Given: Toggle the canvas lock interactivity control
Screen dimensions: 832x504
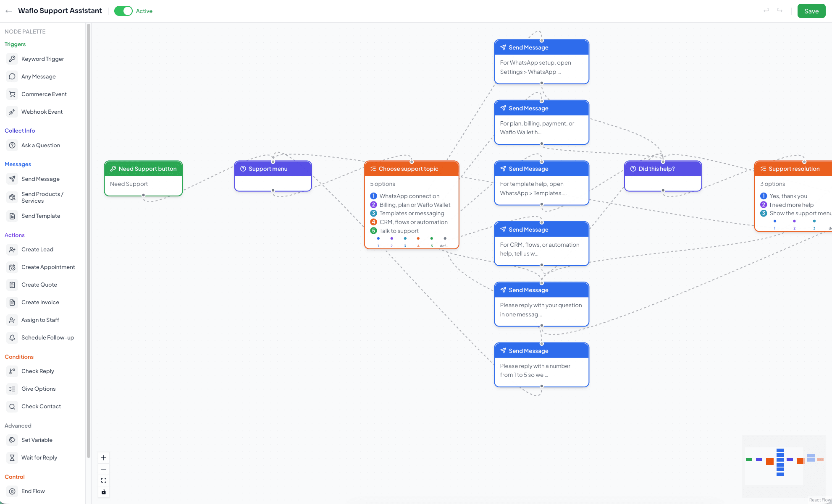Looking at the screenshot, I should 104,492.
